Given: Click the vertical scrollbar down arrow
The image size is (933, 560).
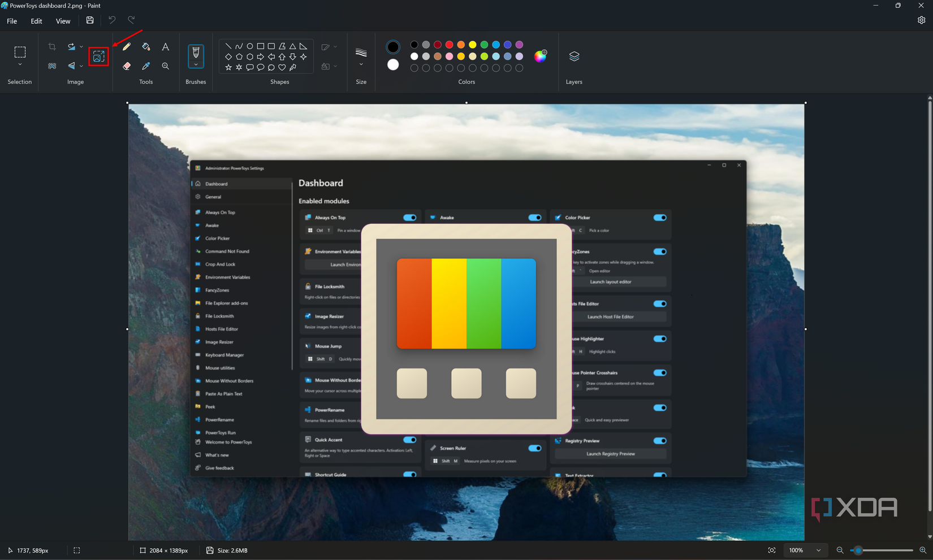Looking at the screenshot, I should coord(930,537).
